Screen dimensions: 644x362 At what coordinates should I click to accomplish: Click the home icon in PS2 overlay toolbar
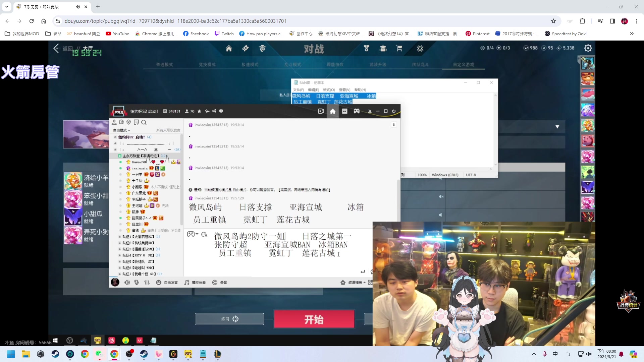(x=333, y=111)
